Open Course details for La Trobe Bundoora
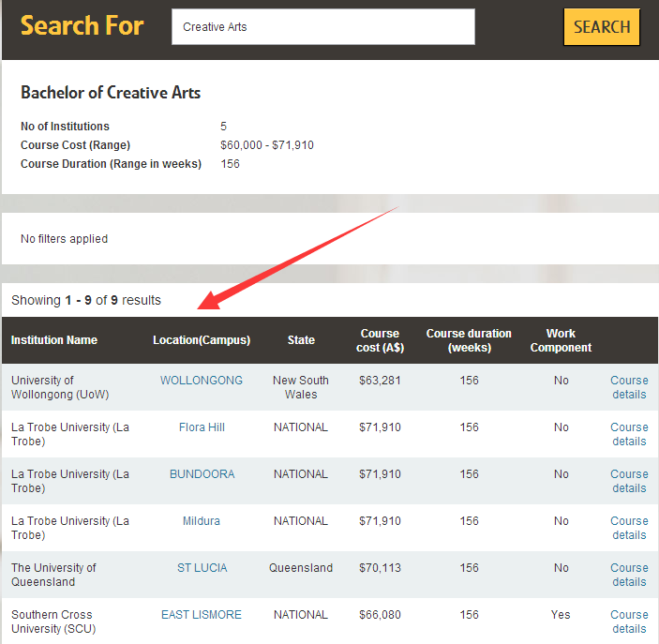Image resolution: width=659 pixels, height=644 pixels. pos(629,481)
